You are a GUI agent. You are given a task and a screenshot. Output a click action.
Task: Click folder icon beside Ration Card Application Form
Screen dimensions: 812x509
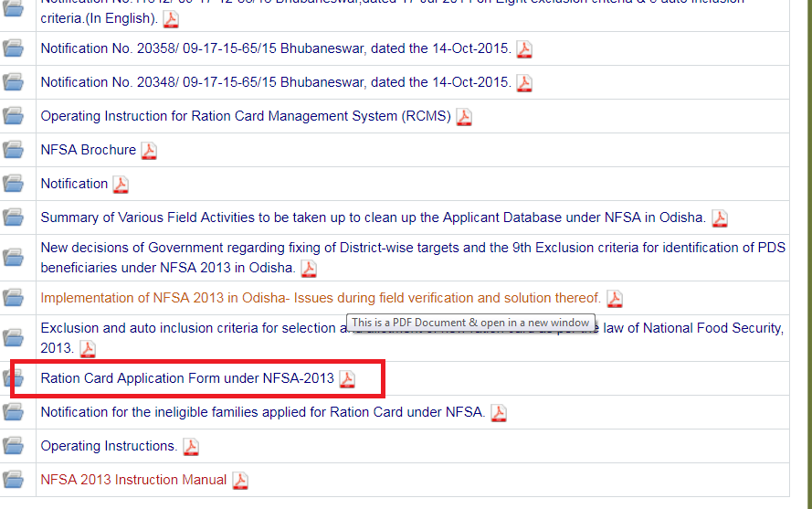click(14, 378)
